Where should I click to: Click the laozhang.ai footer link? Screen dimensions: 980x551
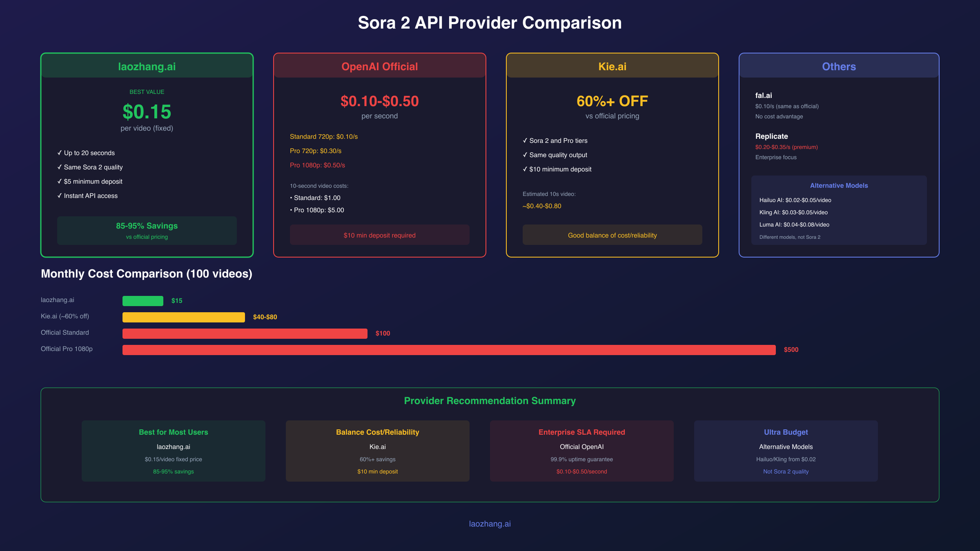pyautogui.click(x=490, y=524)
